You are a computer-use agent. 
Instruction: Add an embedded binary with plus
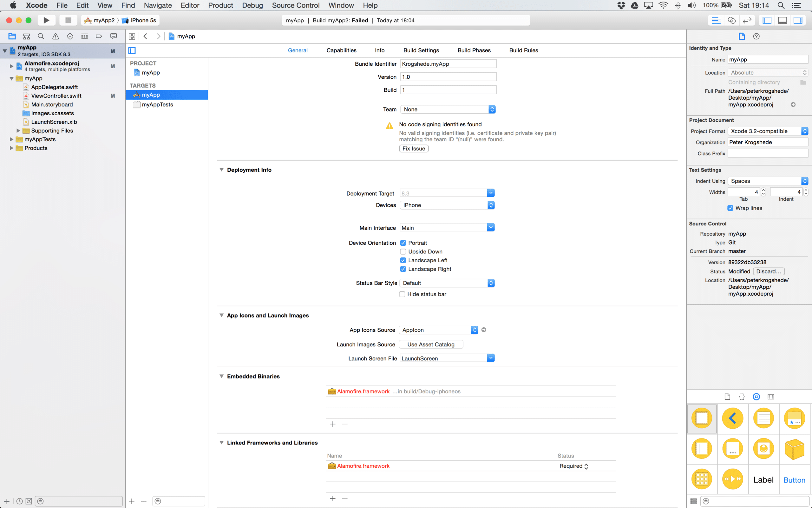tap(332, 424)
